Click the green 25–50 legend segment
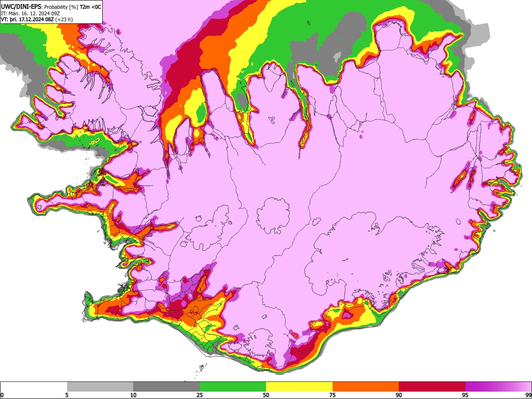532x399 pixels. pyautogui.click(x=233, y=387)
